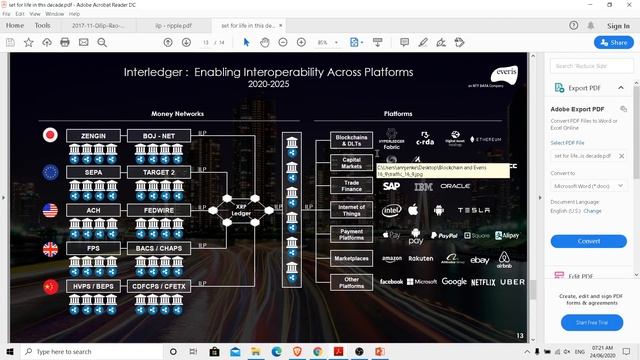The image size is (640, 360).
Task: Collapse the right tools pane arrow
Action: (x=540, y=198)
